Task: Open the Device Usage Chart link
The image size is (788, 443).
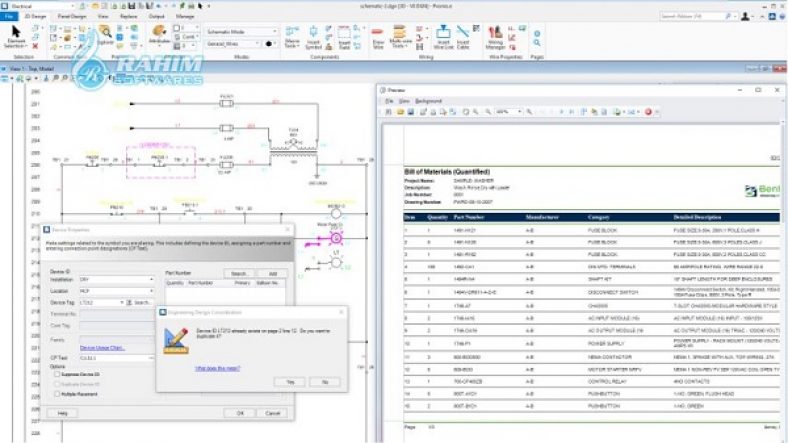Action: (x=102, y=347)
